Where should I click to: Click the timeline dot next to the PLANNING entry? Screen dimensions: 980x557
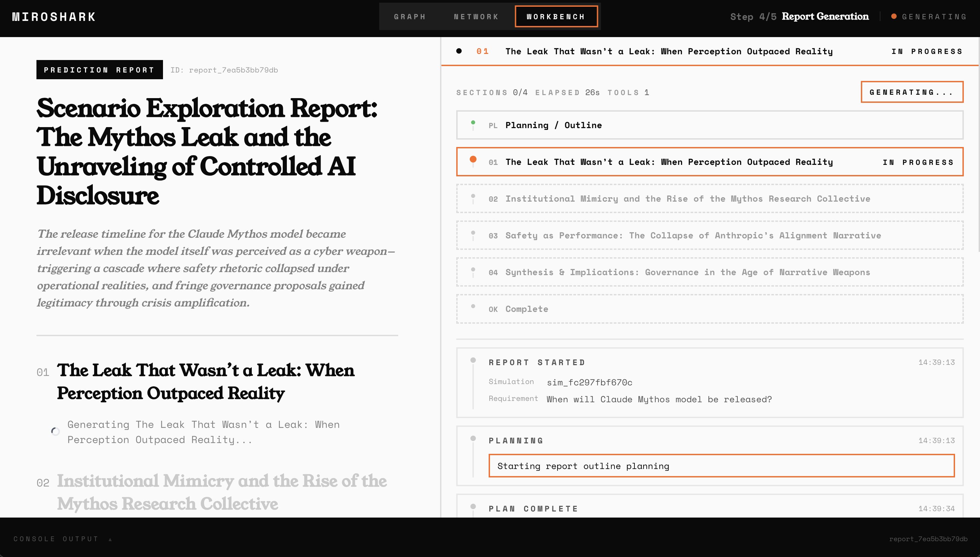coord(473,438)
